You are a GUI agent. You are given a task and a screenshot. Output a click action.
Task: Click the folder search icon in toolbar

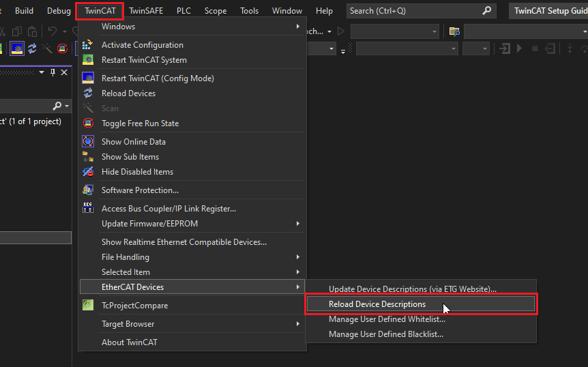pos(454,31)
